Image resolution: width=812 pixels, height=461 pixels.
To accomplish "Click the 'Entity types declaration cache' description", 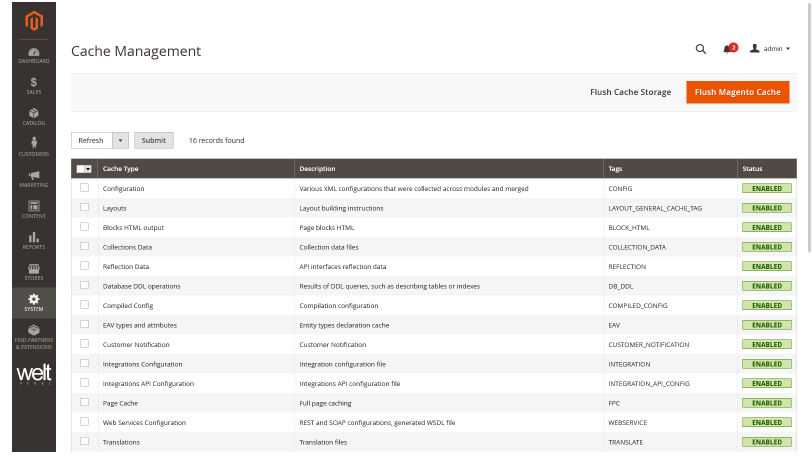I will (x=344, y=325).
